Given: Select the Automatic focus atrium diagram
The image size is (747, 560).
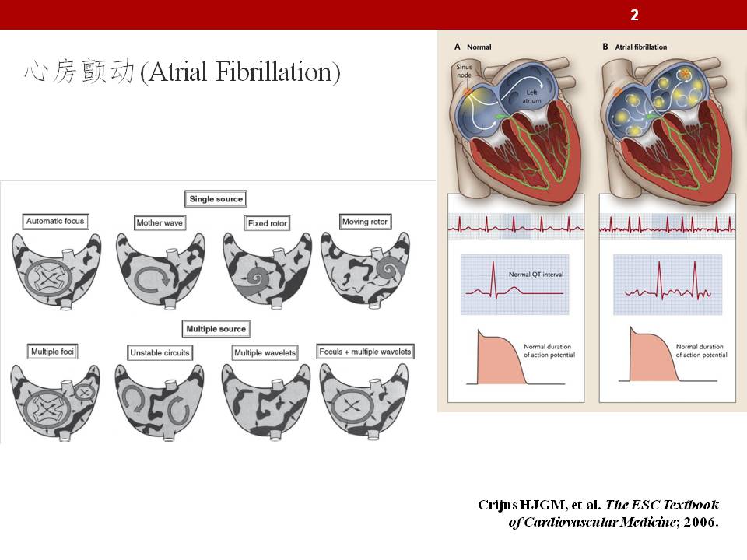Looking at the screenshot, I should [x=54, y=271].
